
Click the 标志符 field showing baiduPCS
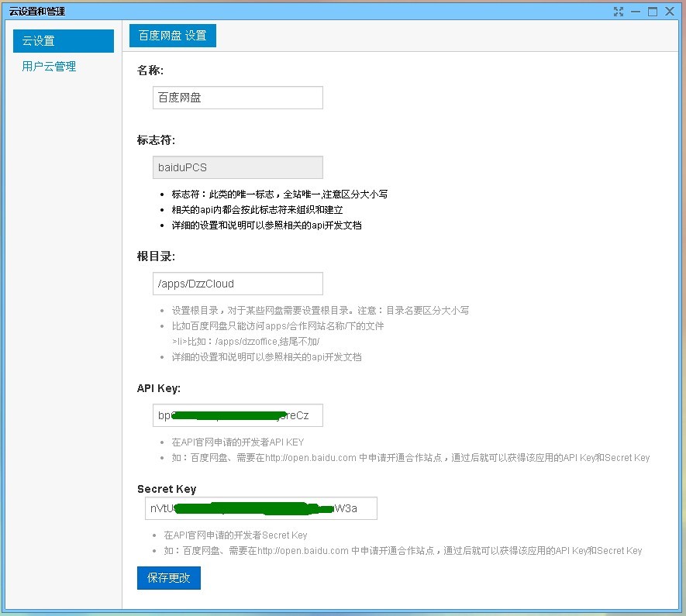click(237, 167)
